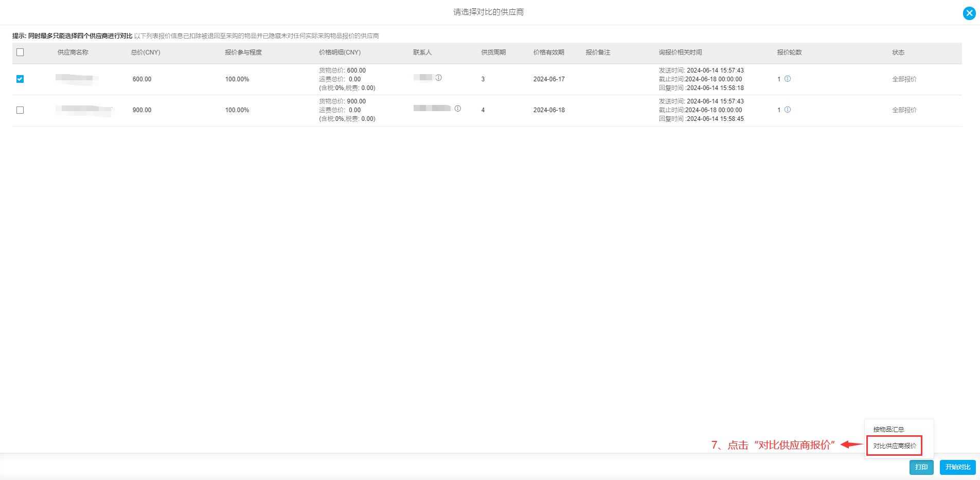
Task: Toggle the select-all checkbox in table header
Action: coord(20,52)
